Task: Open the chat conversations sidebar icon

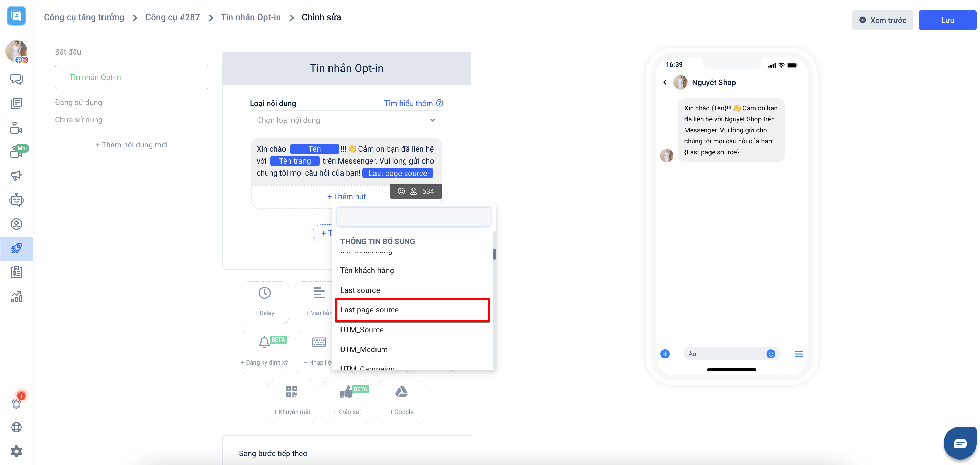Action: tap(16, 79)
